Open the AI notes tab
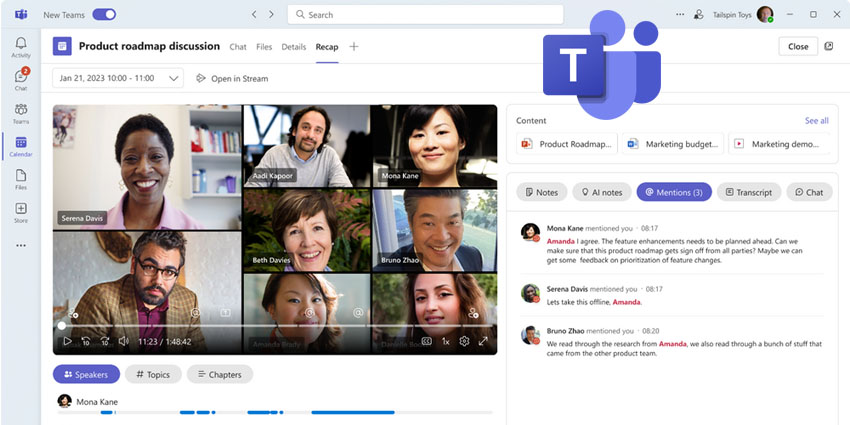850x425 pixels. click(603, 192)
